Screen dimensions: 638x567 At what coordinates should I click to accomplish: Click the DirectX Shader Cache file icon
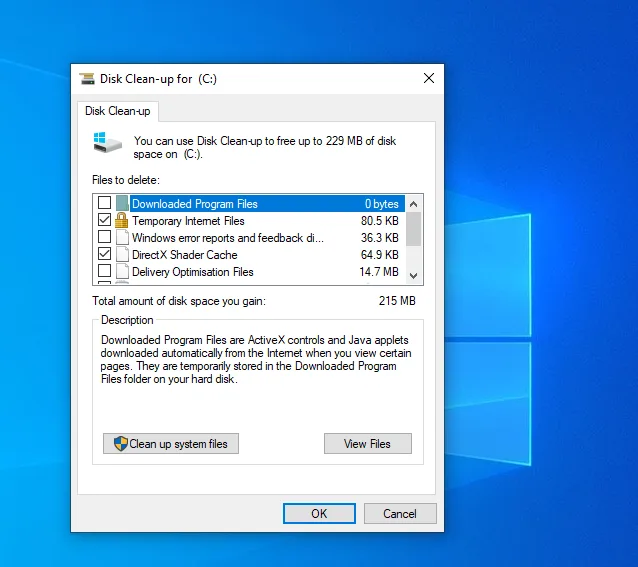coord(122,255)
